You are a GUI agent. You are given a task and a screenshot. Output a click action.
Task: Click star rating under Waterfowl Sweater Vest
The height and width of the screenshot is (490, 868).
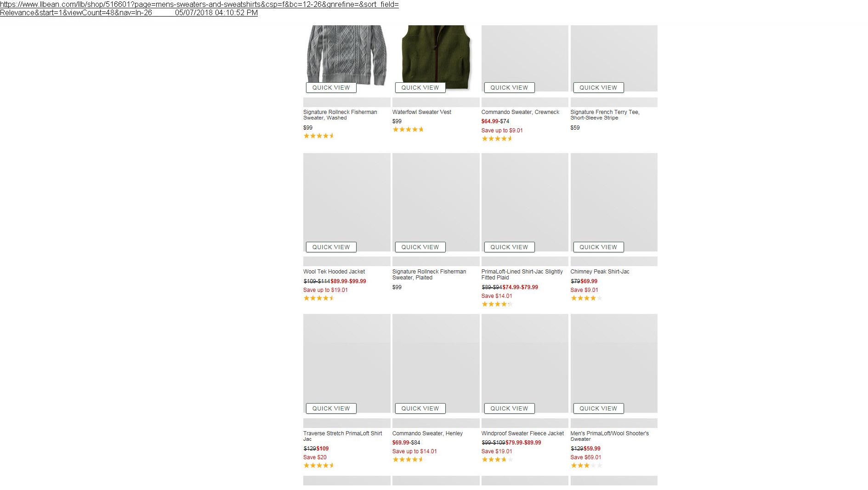pyautogui.click(x=408, y=130)
